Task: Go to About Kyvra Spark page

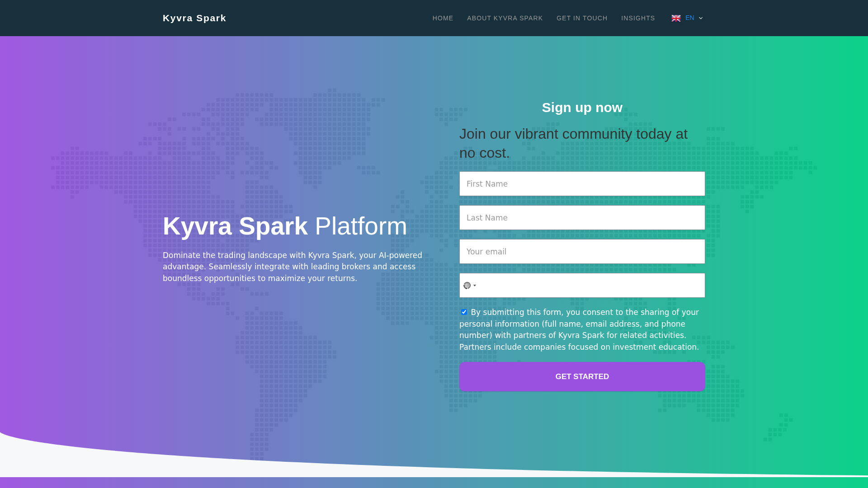Action: coord(505,18)
